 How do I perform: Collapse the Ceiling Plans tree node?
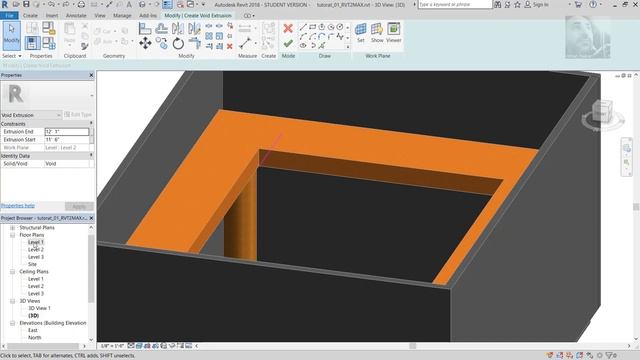click(12, 271)
